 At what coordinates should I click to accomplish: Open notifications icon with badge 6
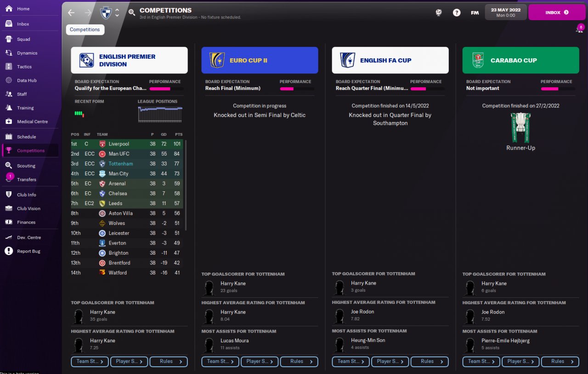click(x=579, y=28)
